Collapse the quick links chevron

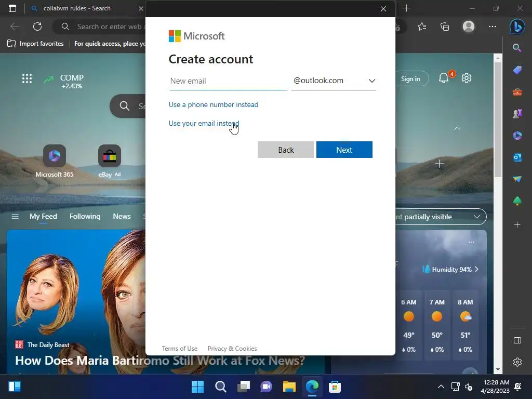(x=457, y=128)
